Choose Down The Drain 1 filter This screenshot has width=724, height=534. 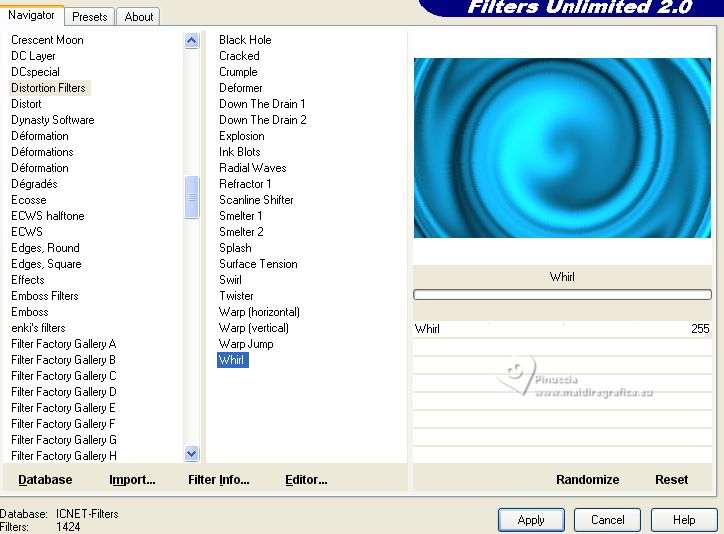click(x=262, y=104)
